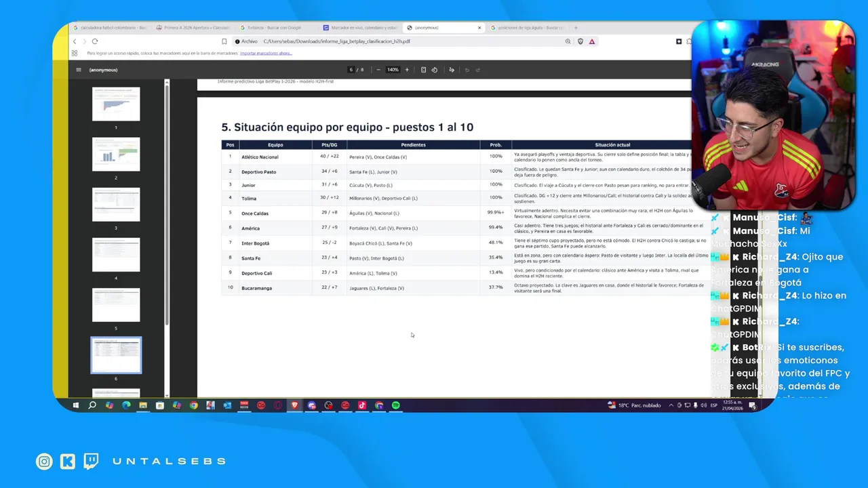This screenshot has height=488, width=868.
Task: Open Spotify from the taskbar
Action: (x=396, y=405)
